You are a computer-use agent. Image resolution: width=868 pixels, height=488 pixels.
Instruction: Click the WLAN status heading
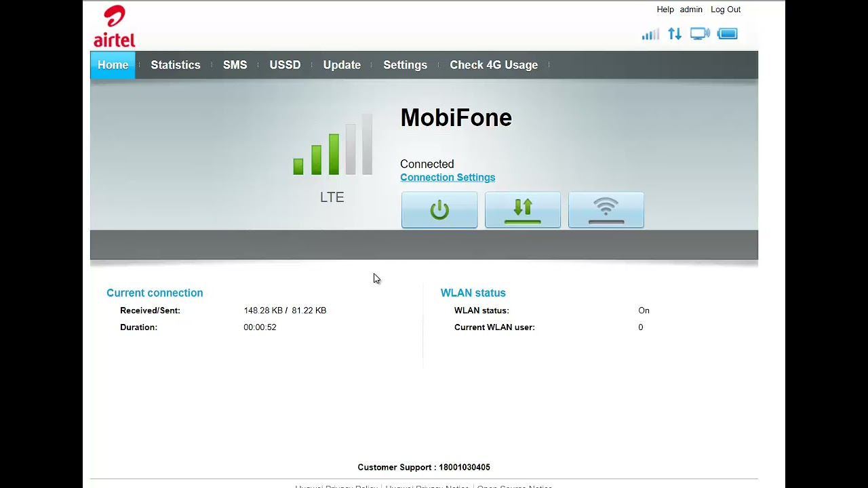[x=473, y=293]
